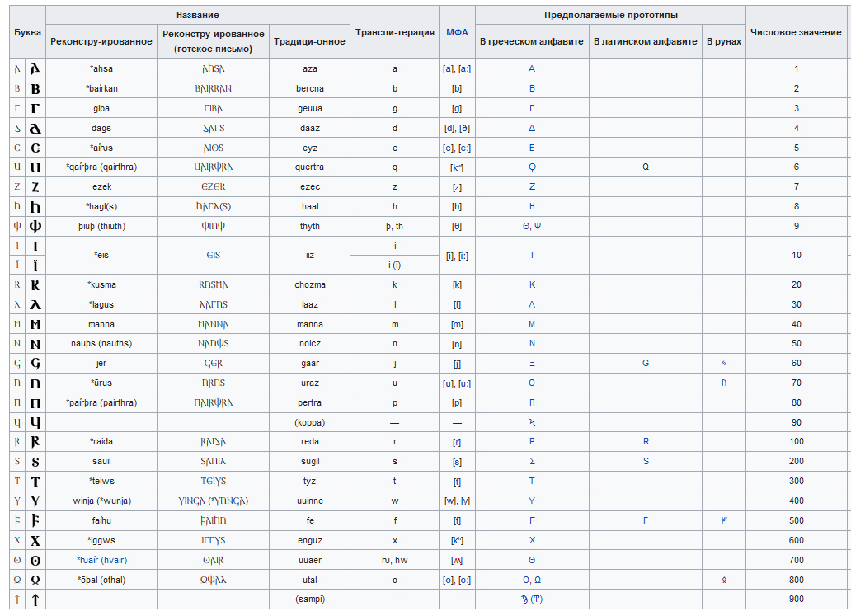Open the Greek Ξ link in the gaar row

(x=532, y=363)
